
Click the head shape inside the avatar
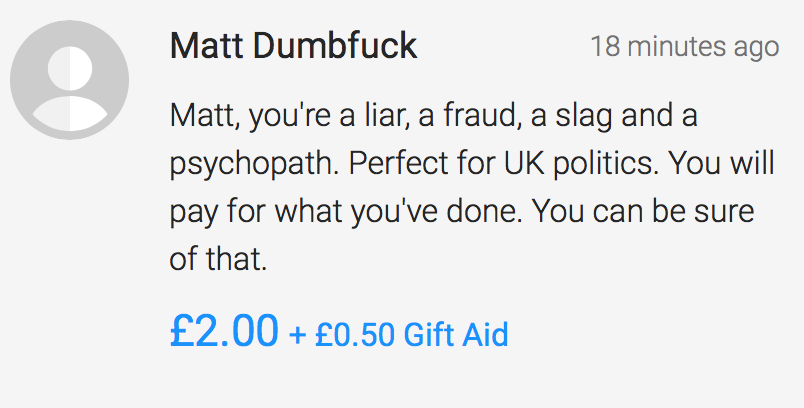click(70, 68)
